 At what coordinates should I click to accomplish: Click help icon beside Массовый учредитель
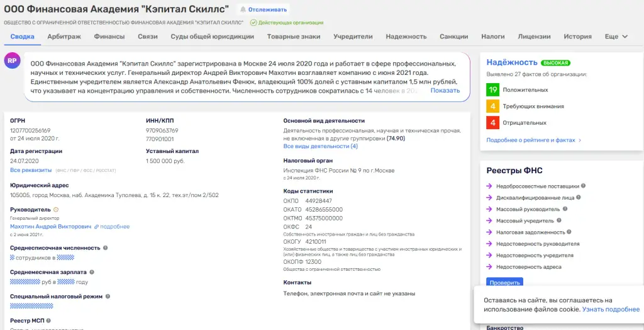coord(559,220)
